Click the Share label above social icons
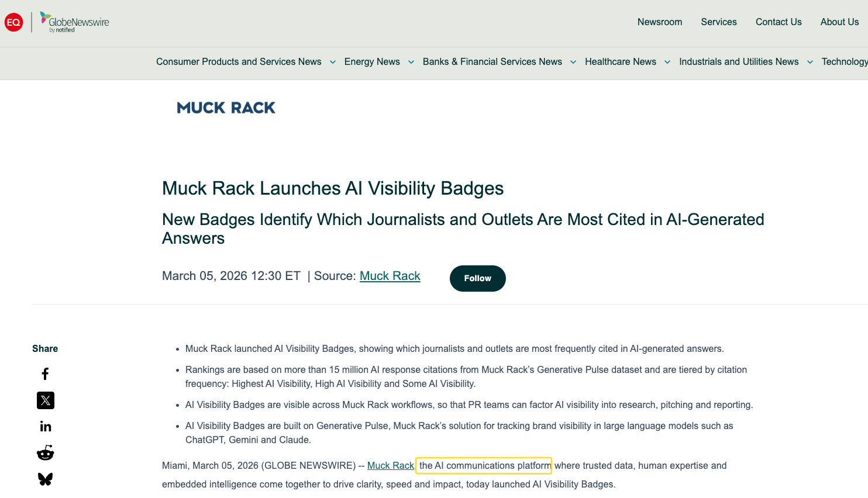Screen dimensions: 868x498 pyautogui.click(x=45, y=348)
